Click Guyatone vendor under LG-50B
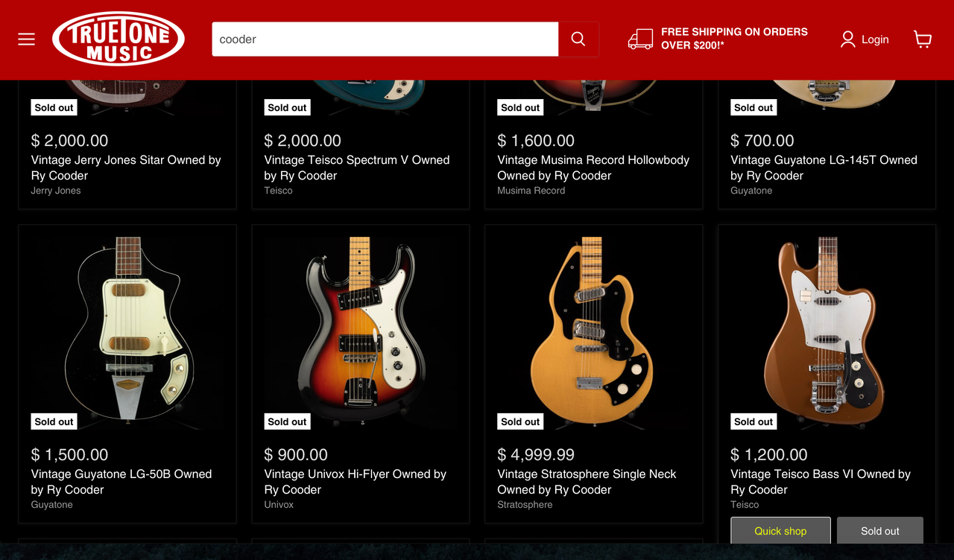The height and width of the screenshot is (560, 954). [52, 505]
